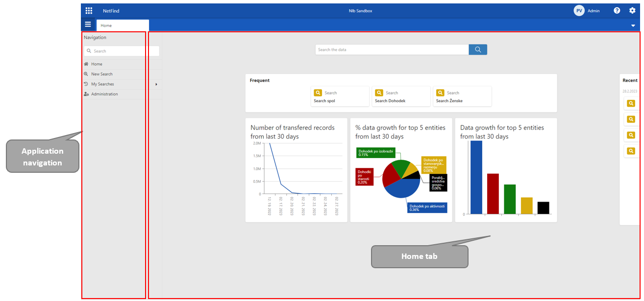Open the tab list dropdown arrow
The width and height of the screenshot is (644, 301).
[633, 25]
